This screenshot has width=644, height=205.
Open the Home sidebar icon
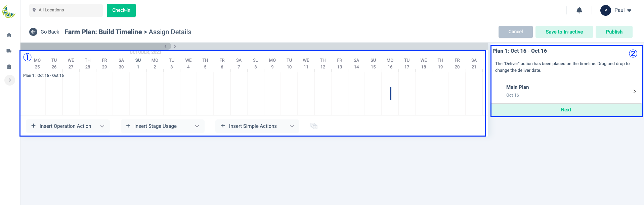[x=9, y=35]
